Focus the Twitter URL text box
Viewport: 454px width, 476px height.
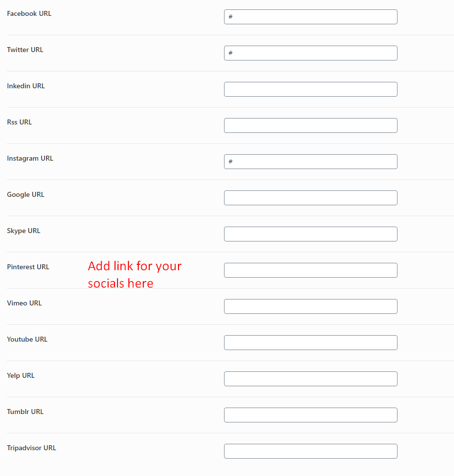[x=310, y=53]
